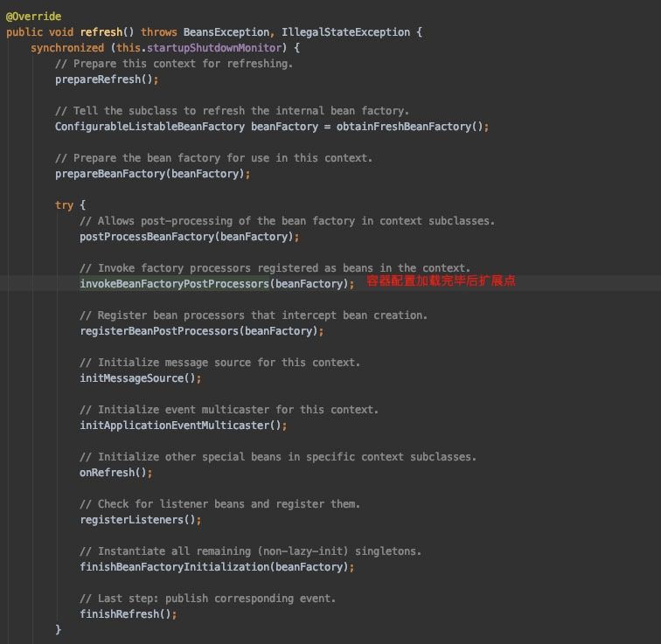Viewport: 661px width, 644px height.
Task: Click the try keyword
Action: pyautogui.click(x=64, y=205)
